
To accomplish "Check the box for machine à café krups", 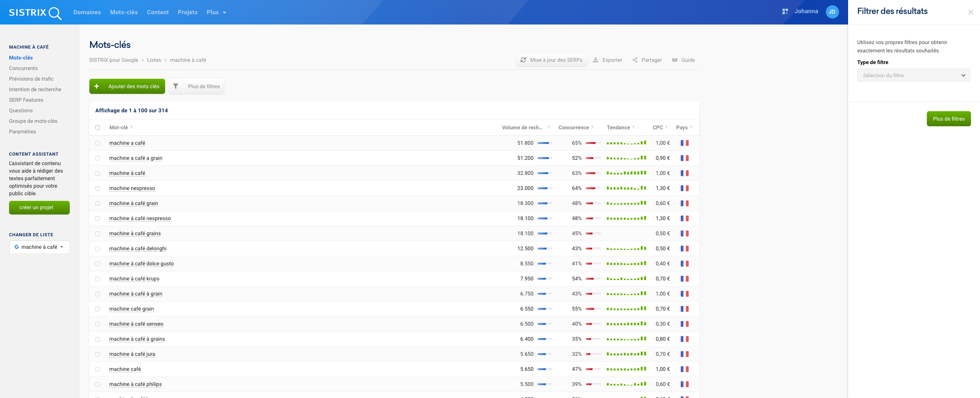I will point(98,279).
